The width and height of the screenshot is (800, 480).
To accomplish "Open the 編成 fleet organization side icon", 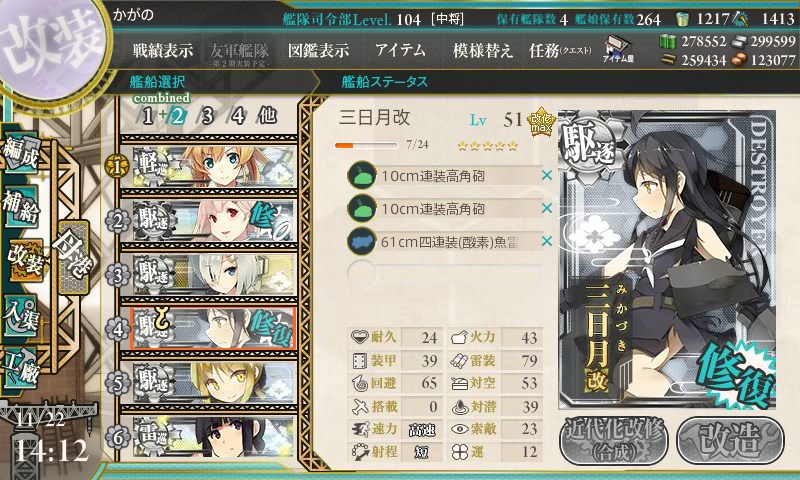I will tap(21, 153).
